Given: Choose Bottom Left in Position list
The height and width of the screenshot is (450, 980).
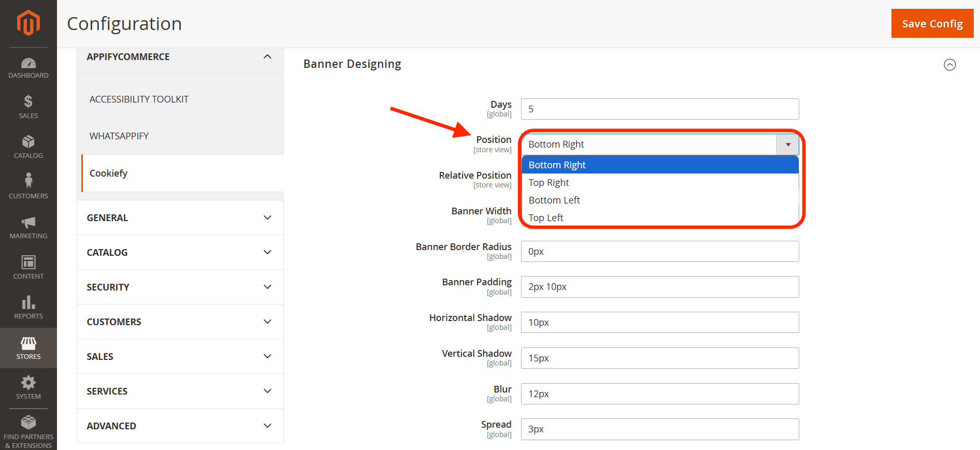Looking at the screenshot, I should coord(660,200).
